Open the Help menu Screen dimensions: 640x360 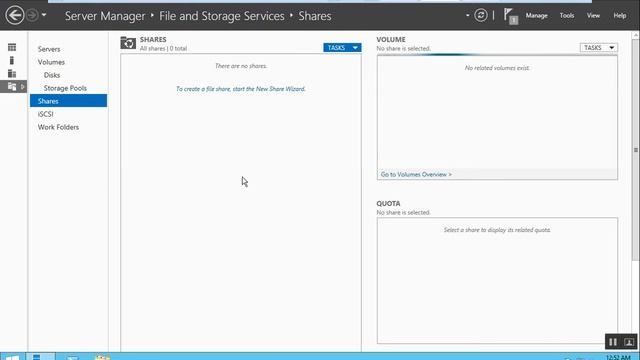click(x=620, y=16)
